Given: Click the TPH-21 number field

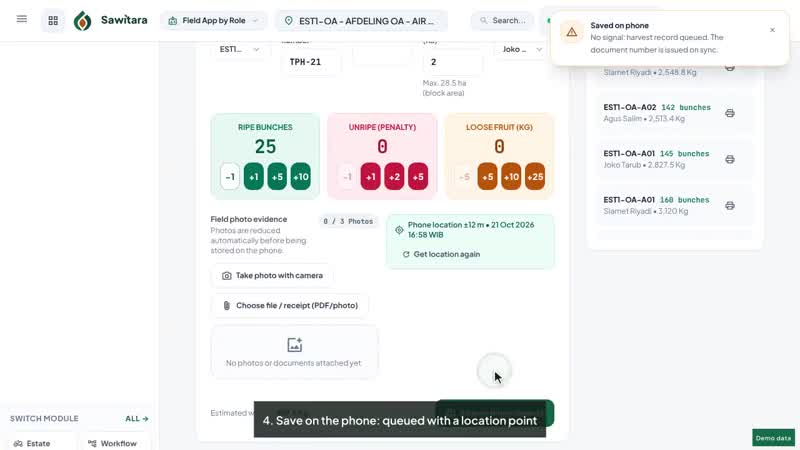Looking at the screenshot, I should (311, 62).
